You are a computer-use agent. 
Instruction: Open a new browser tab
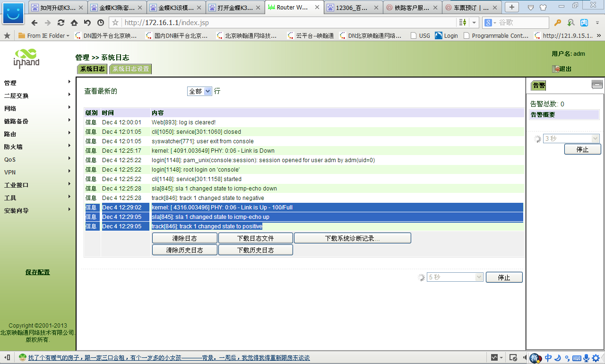[x=512, y=7]
